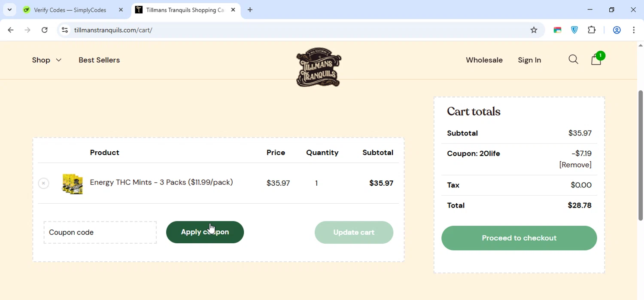This screenshot has height=300, width=644.
Task: Click the Apply coupon button
Action: point(205,232)
